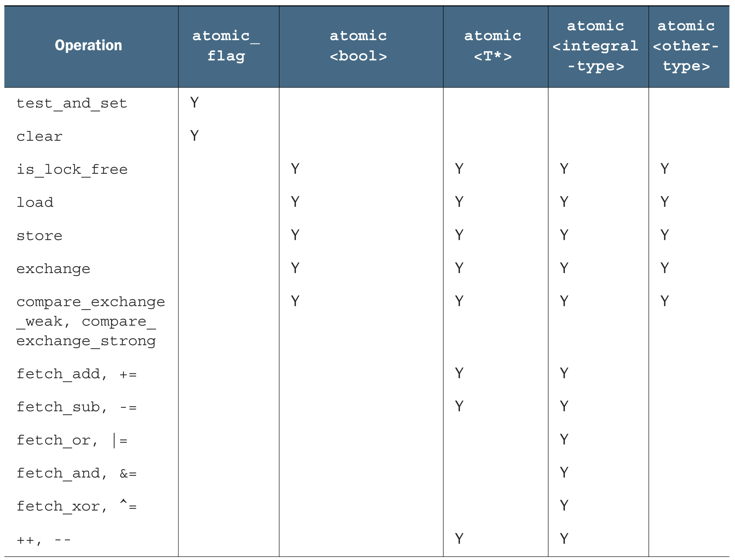Select the fetch_add, += row label
This screenshot has height=560, width=735.
pos(77,374)
